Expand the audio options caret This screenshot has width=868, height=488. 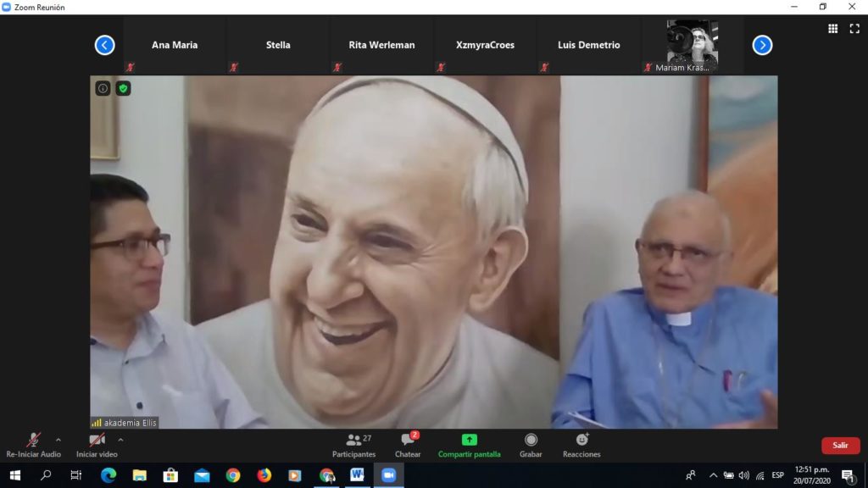58,440
